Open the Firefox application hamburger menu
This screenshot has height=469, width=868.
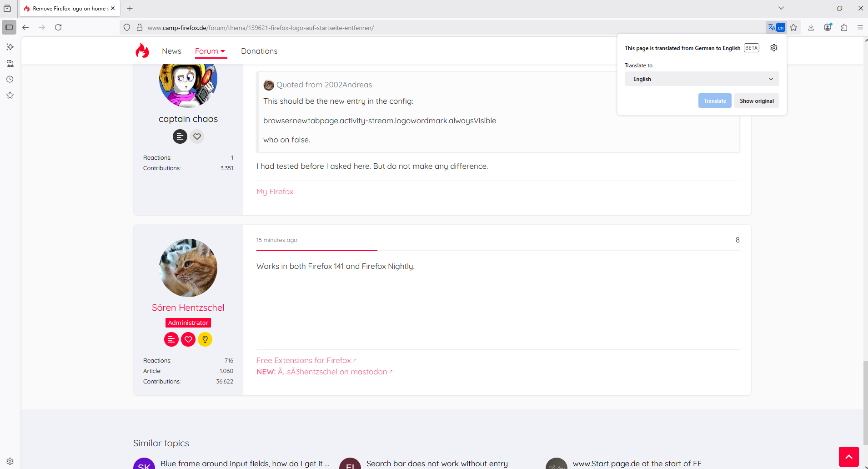point(860,27)
